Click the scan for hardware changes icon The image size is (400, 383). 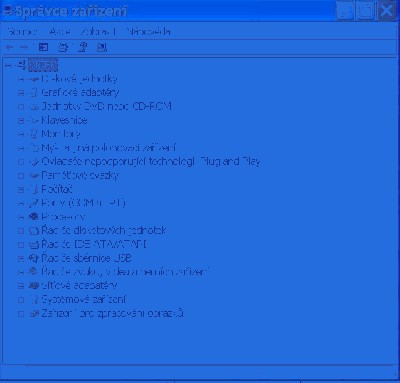[x=102, y=48]
